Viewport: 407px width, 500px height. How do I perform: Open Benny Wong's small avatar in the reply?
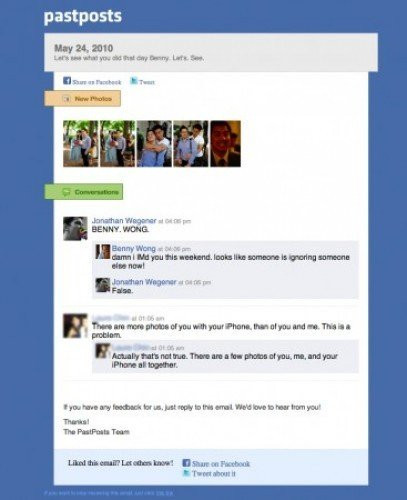103,252
